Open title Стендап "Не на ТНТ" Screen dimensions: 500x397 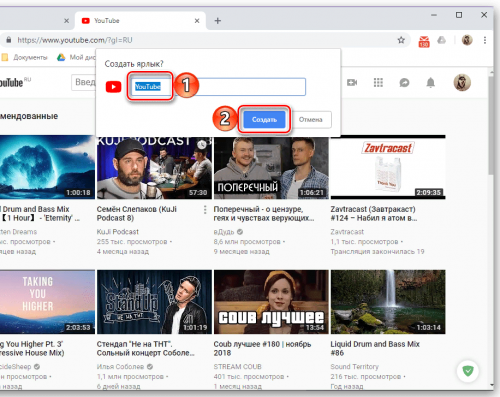[x=145, y=348]
